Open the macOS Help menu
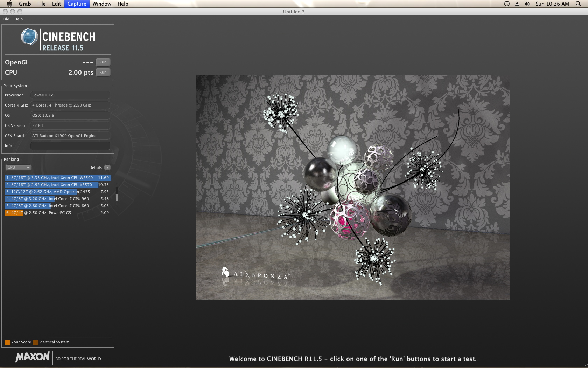588x368 pixels. tap(123, 4)
